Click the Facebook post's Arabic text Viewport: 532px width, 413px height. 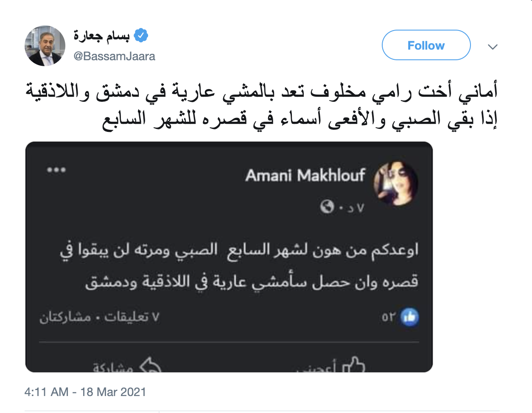(x=240, y=266)
